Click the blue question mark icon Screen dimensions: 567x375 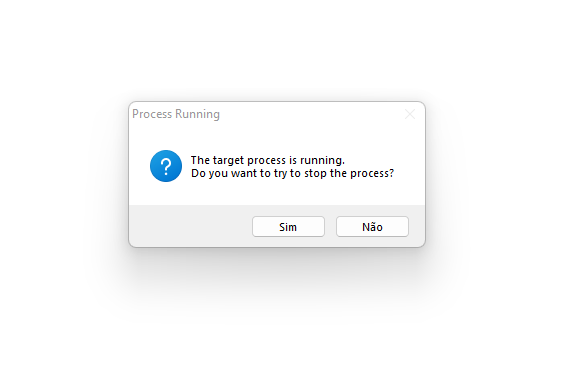[166, 166]
